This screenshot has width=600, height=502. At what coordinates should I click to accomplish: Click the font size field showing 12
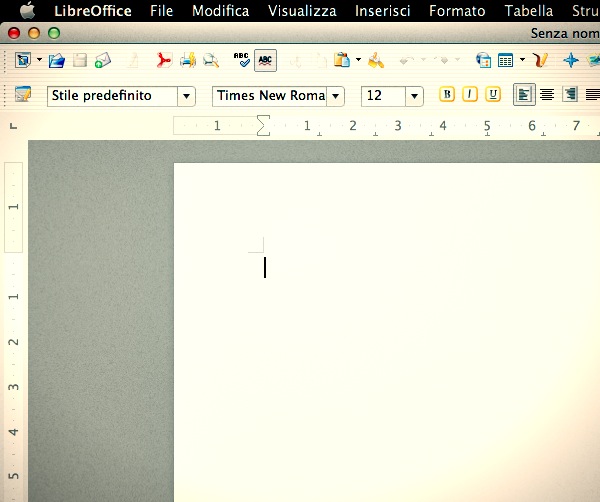click(x=383, y=96)
